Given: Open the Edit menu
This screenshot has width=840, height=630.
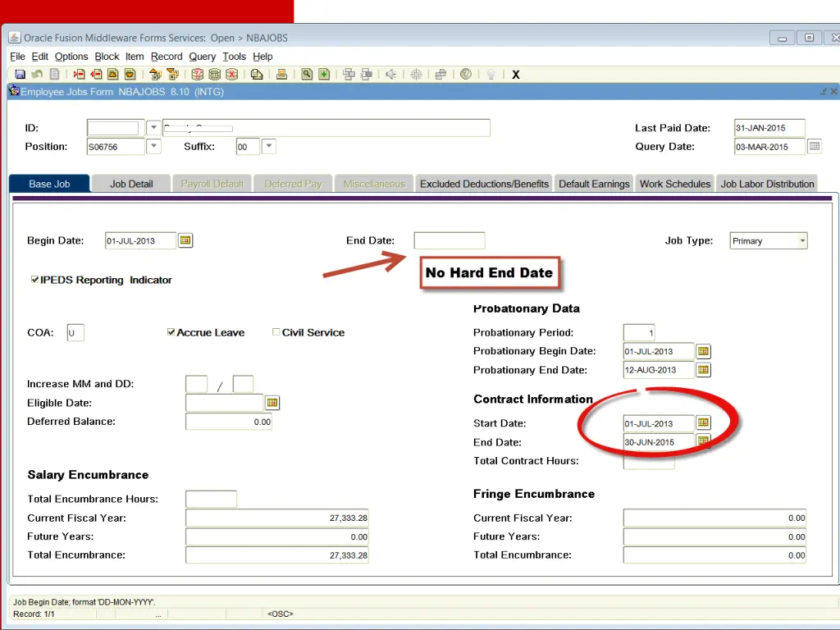Looking at the screenshot, I should pos(39,57).
